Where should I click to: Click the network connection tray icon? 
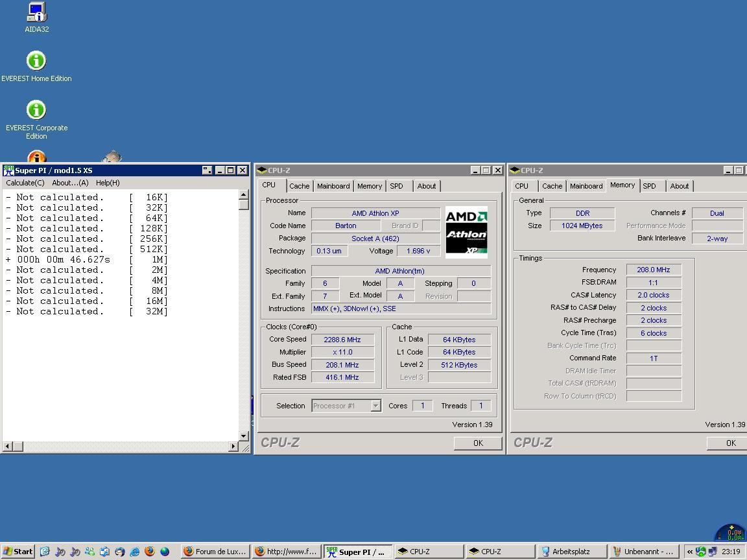pyautogui.click(x=713, y=552)
